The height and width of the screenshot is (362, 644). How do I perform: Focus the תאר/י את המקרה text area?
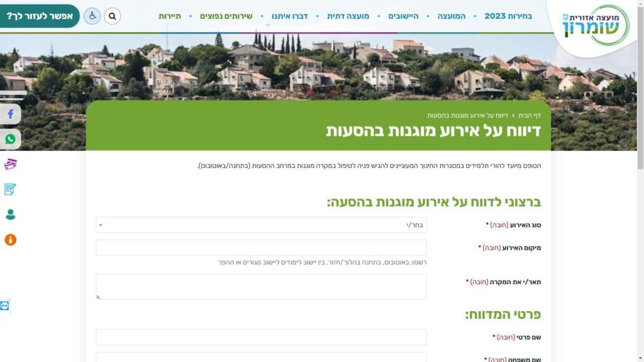[261, 287]
